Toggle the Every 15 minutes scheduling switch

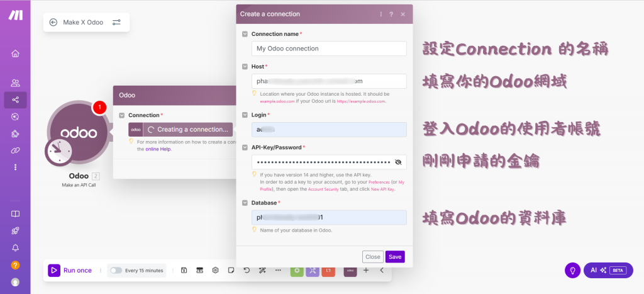pyautogui.click(x=116, y=270)
